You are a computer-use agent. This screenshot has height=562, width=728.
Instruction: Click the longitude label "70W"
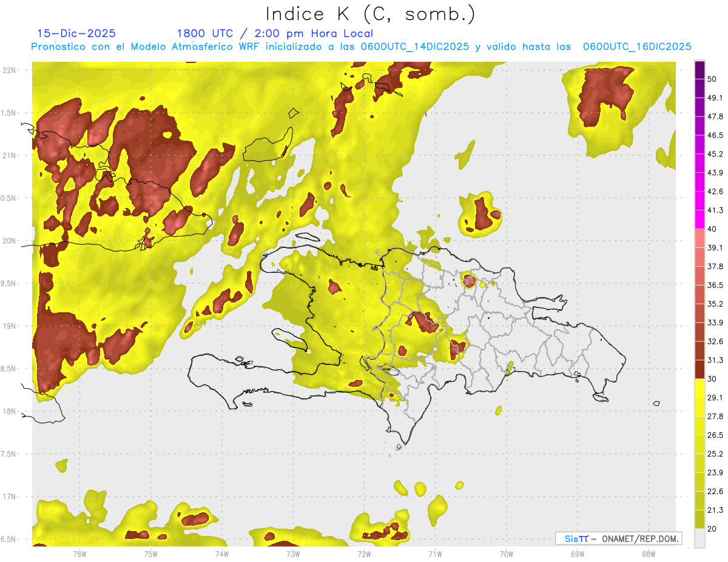click(507, 554)
